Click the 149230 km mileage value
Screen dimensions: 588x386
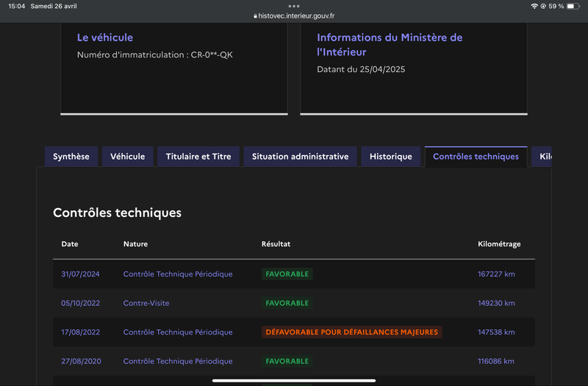(496, 303)
